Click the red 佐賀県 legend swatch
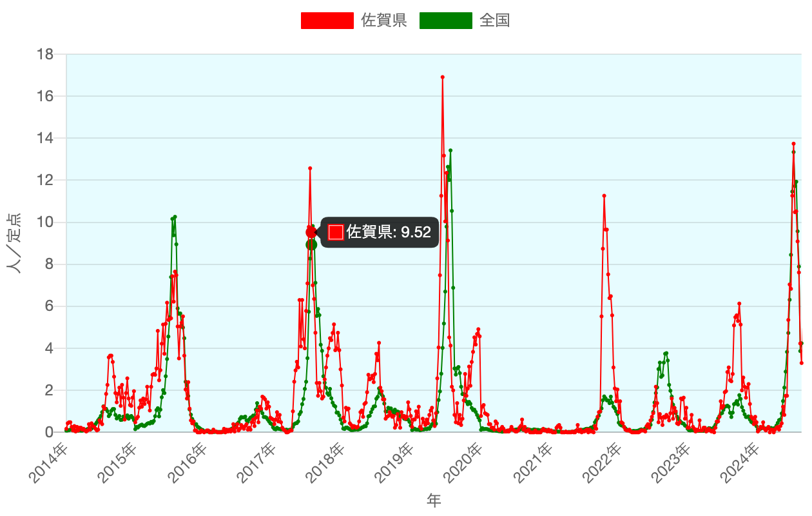 coord(327,21)
